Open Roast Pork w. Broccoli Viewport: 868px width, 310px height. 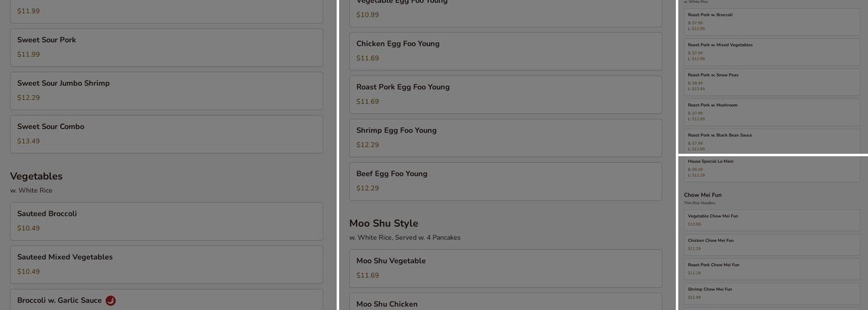(x=772, y=22)
